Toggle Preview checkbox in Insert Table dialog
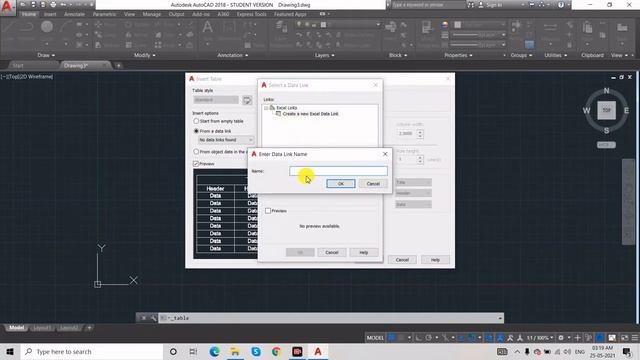Image resolution: width=640 pixels, height=360 pixels. coord(196,164)
